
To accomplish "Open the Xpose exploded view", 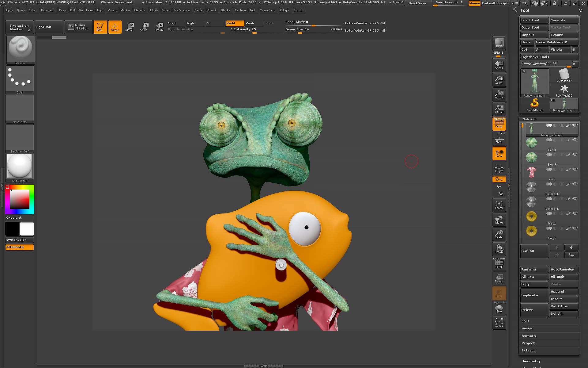I will coord(499,322).
